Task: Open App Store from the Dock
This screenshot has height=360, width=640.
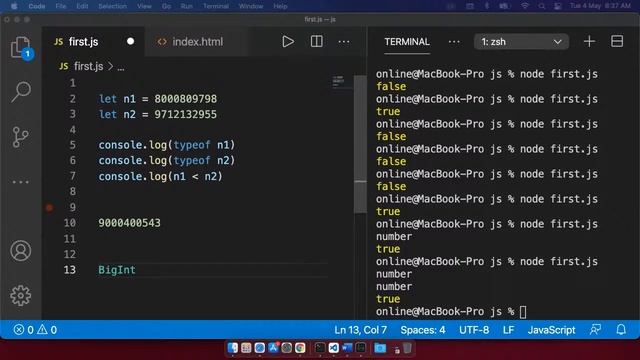Action: pyautogui.click(x=273, y=348)
